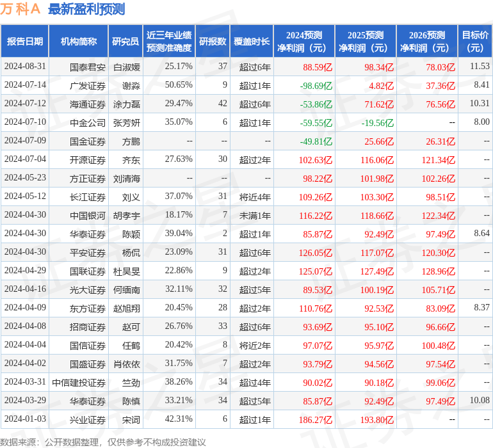Click institution 国盛证券
Viewport: 493px width, 448px height.
pyautogui.click(x=88, y=364)
